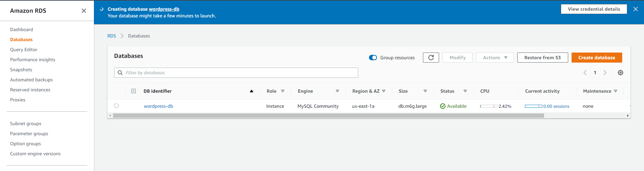Click the Restore from S3 button
This screenshot has width=644, height=171.
pos(542,58)
